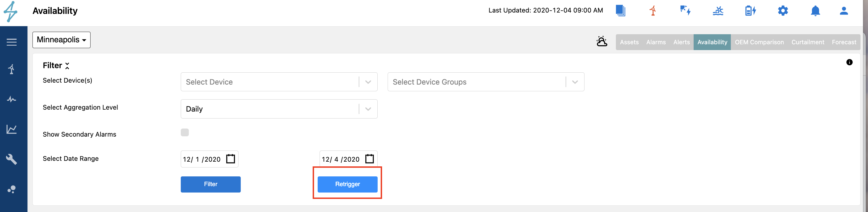Collapse the Filter section
The height and width of the screenshot is (212, 868).
click(x=67, y=65)
